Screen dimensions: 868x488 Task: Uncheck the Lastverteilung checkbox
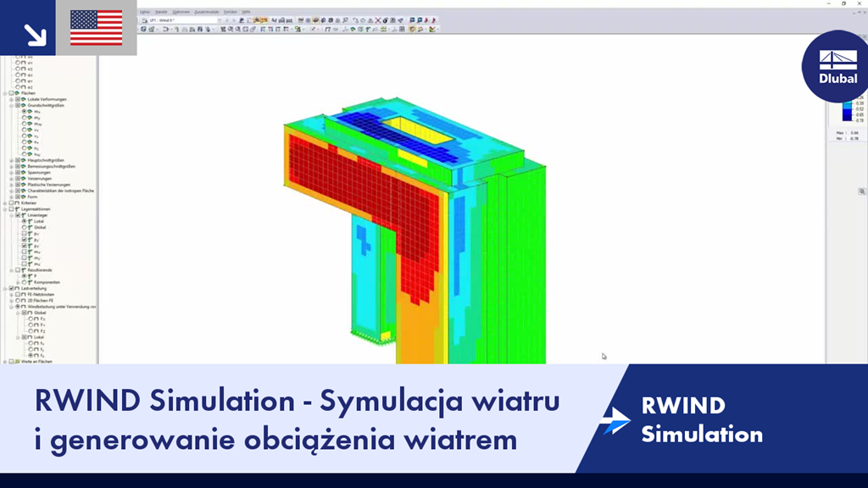pos(11,288)
